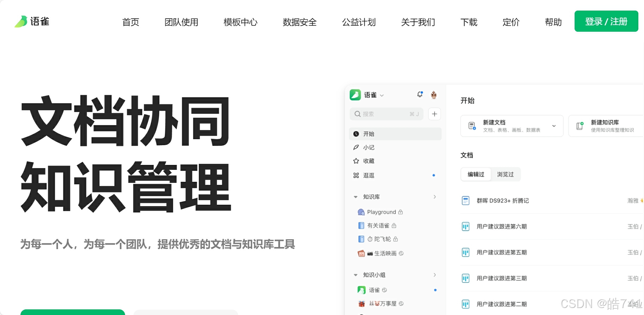644x315 pixels.
Task: Open the Playground knowledge base icon
Action: click(361, 212)
